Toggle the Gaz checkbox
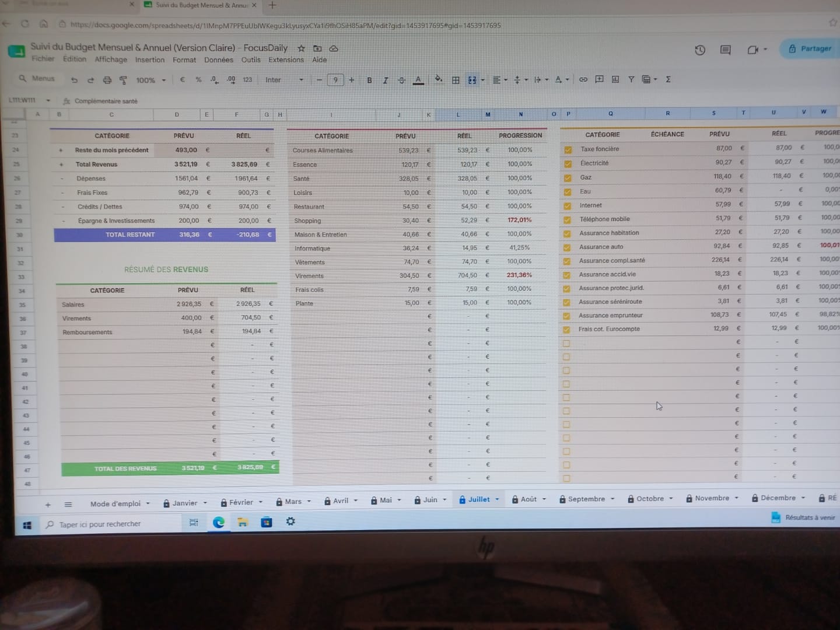The width and height of the screenshot is (840, 630). pos(568,178)
